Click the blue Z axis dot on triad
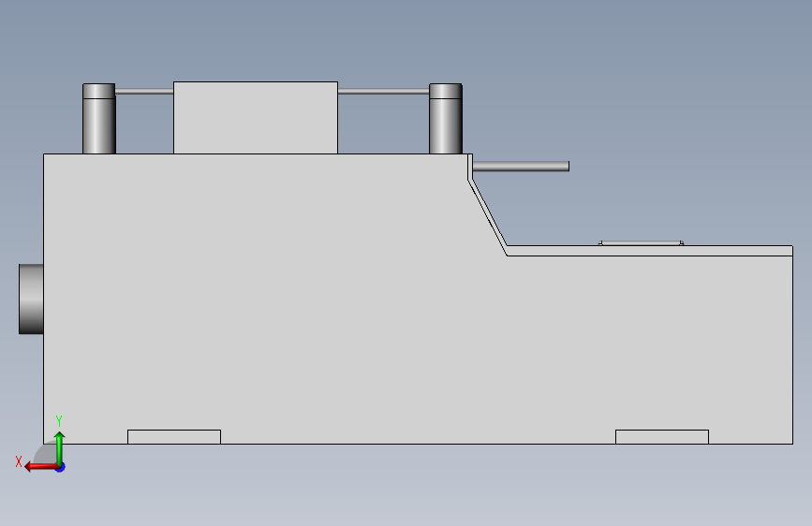 click(61, 467)
